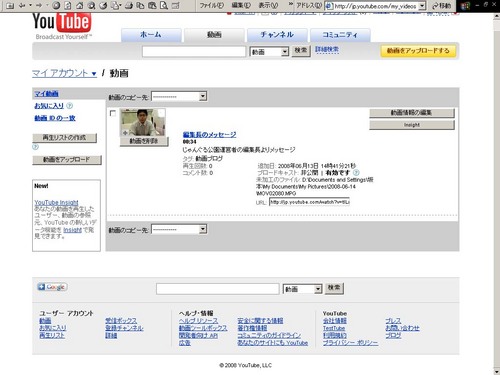
Task: Click the yellow 動画をアップロードする button
Action: (418, 51)
